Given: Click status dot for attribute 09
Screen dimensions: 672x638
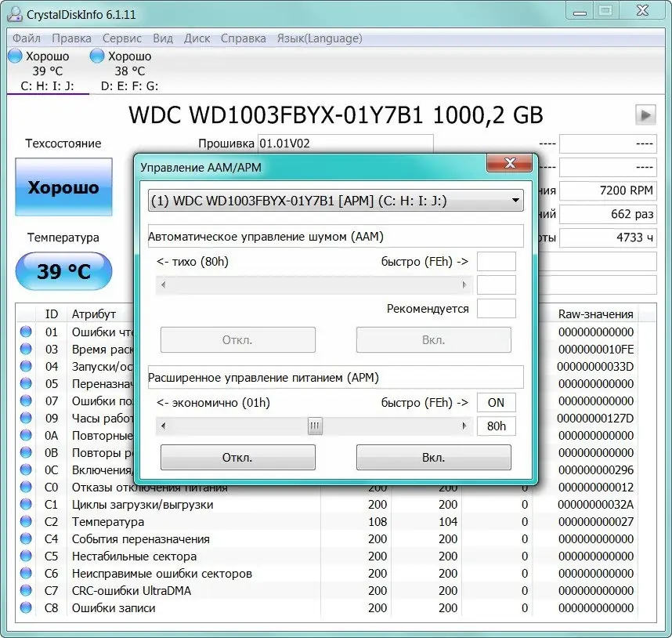Looking at the screenshot, I should [26, 418].
